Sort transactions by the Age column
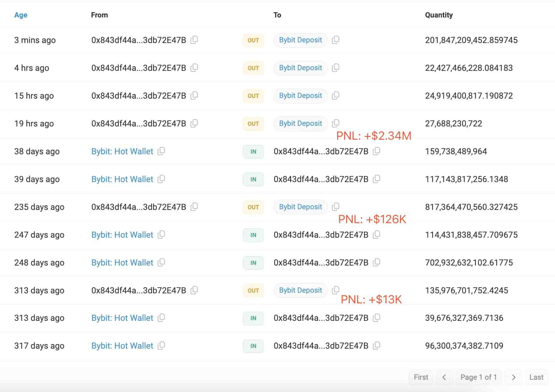This screenshot has width=555, height=392. [x=20, y=15]
